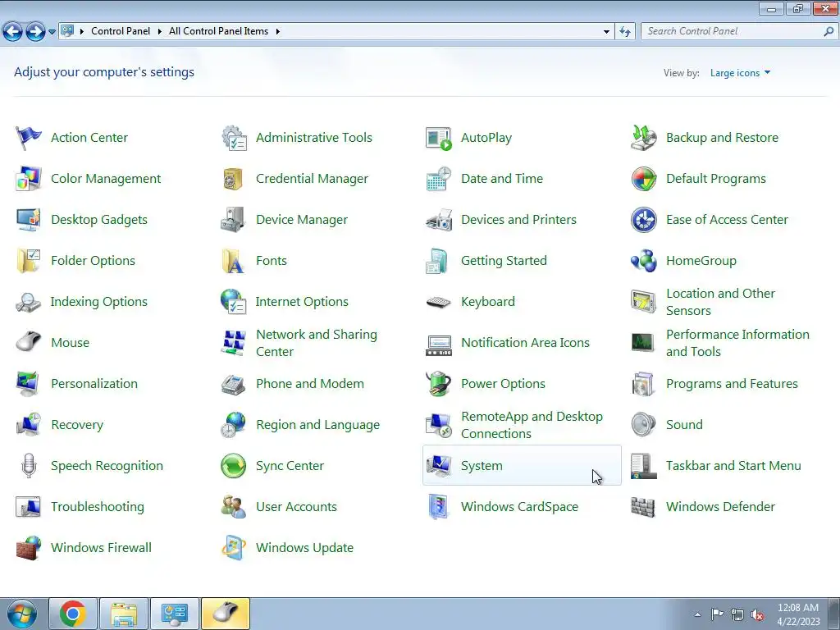840x630 pixels.
Task: Select All Control Panel Items breadcrumb
Action: [218, 32]
